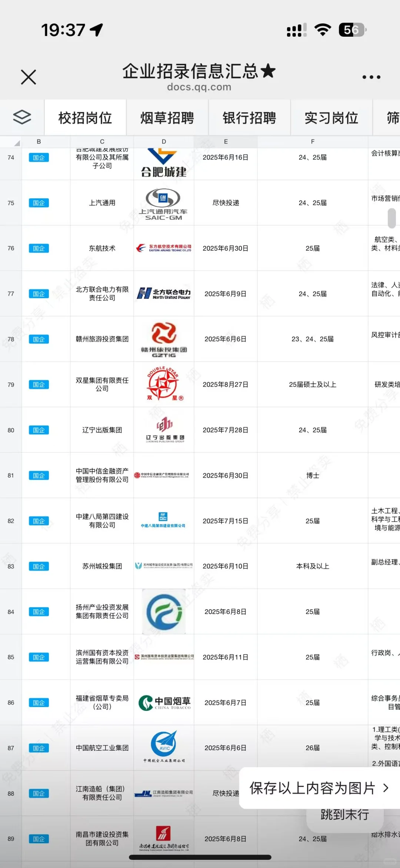Switch to the 实习岗位 sheet tab
This screenshot has height=868, width=400.
[331, 118]
